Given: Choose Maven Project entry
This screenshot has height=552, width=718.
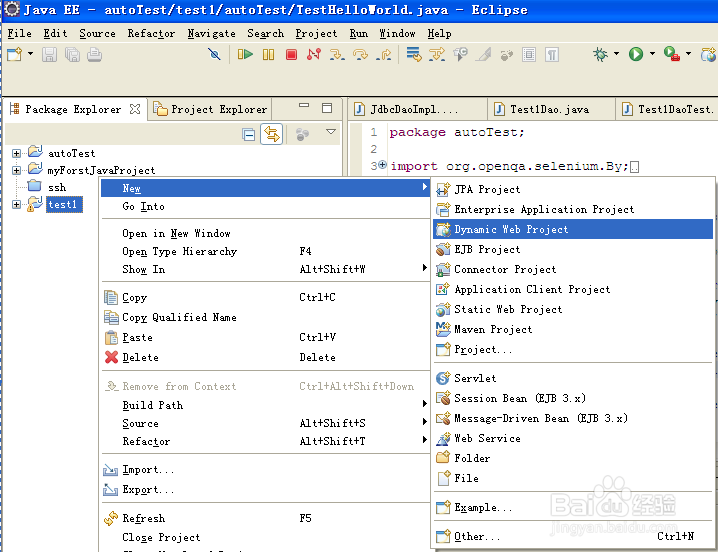Looking at the screenshot, I should [572, 329].
